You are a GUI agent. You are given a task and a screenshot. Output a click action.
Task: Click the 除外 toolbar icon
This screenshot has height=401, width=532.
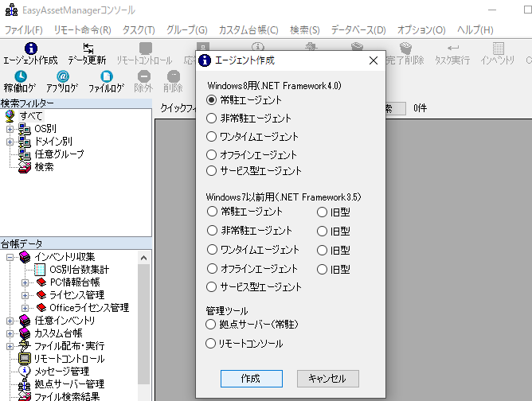pyautogui.click(x=144, y=76)
